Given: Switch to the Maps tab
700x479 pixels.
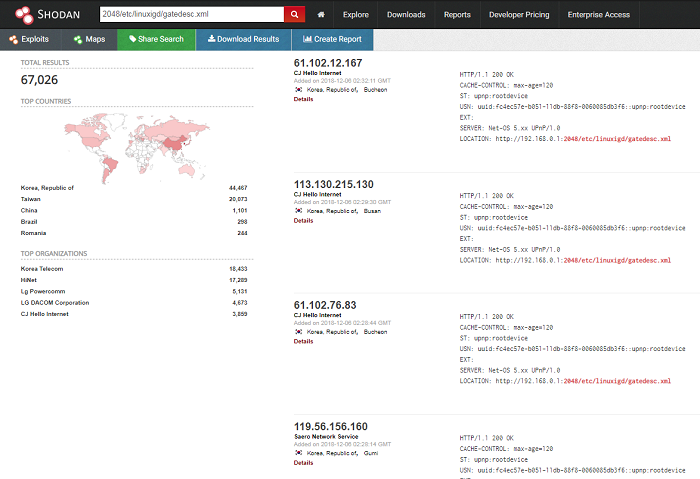Looking at the screenshot, I should click(x=89, y=39).
